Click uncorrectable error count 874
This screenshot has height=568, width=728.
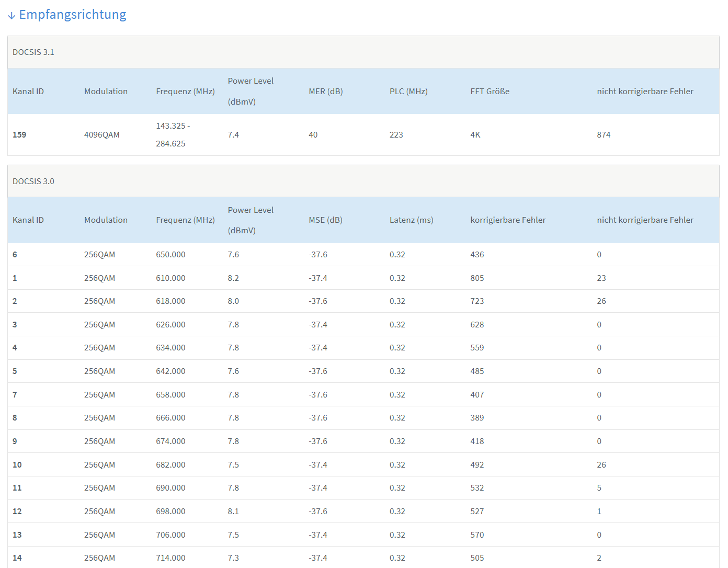click(x=604, y=135)
